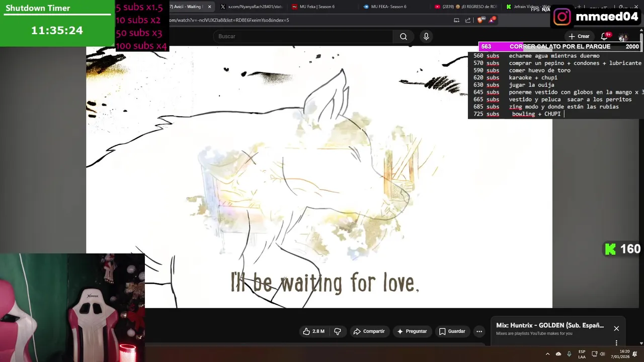
Task: Click 'CORRER CALATO POR EL PARQUE' goal bar
Action: (x=559, y=46)
